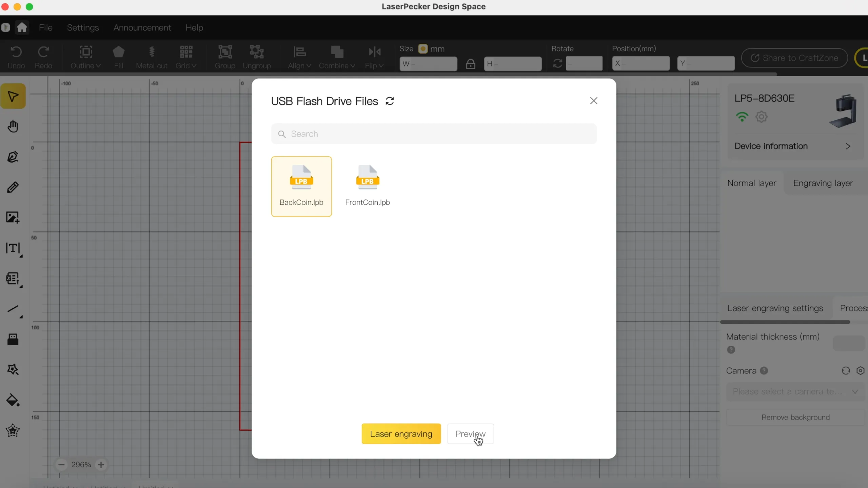This screenshot has width=868, height=488.
Task: Click the Fill toolbar icon
Action: (x=118, y=57)
